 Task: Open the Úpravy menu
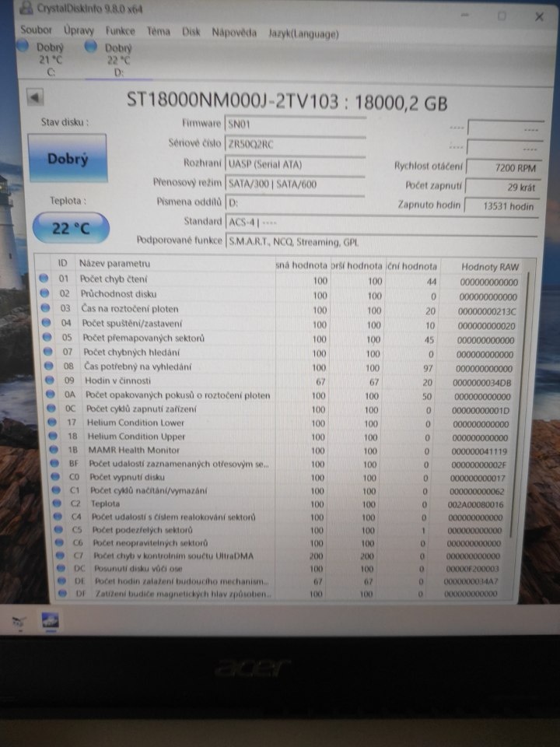[x=79, y=30]
